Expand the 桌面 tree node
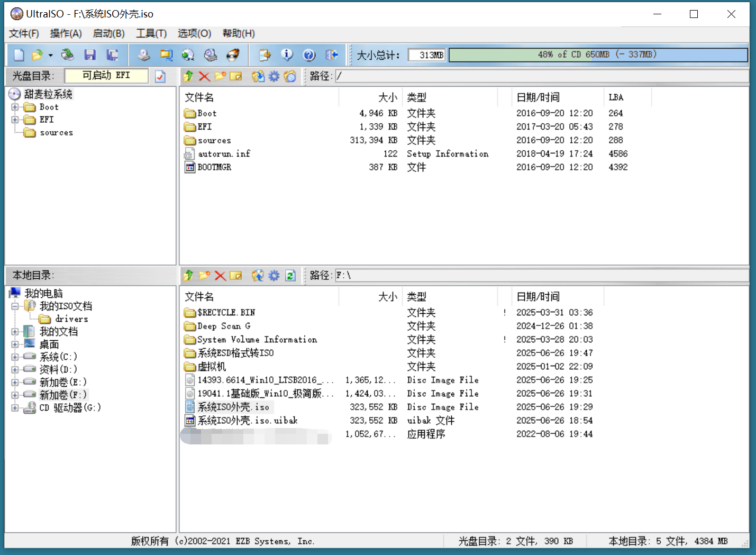756x555 pixels. coord(15,344)
